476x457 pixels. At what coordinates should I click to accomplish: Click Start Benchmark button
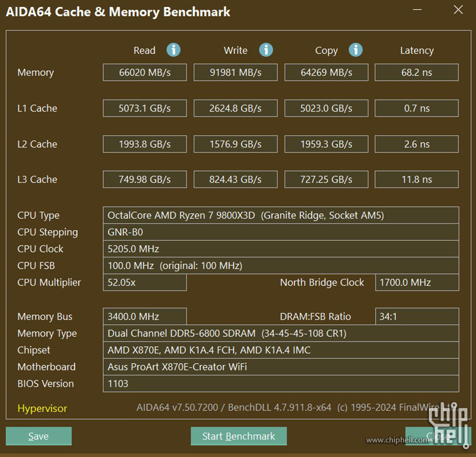click(238, 436)
